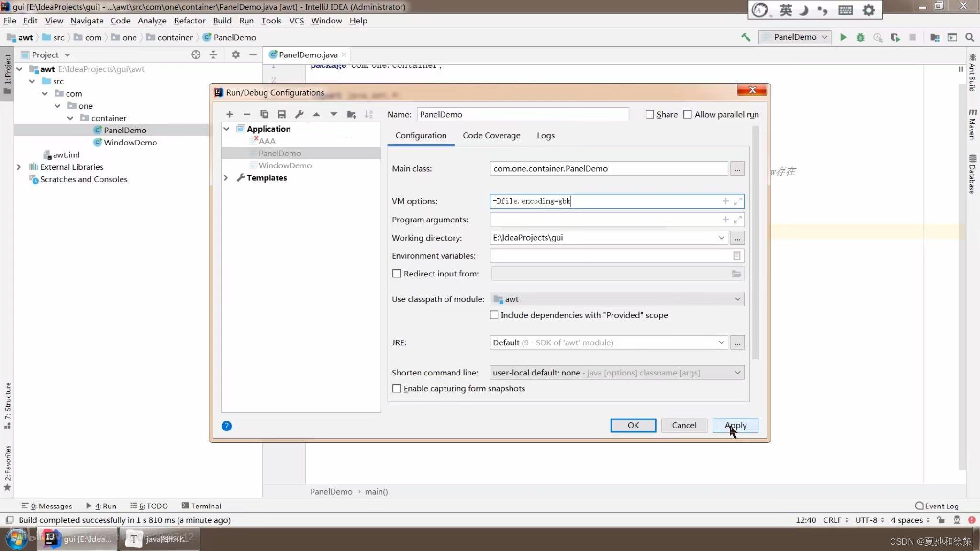Viewport: 980px width, 551px height.
Task: Open Project view mode dropdown
Action: pyautogui.click(x=67, y=55)
